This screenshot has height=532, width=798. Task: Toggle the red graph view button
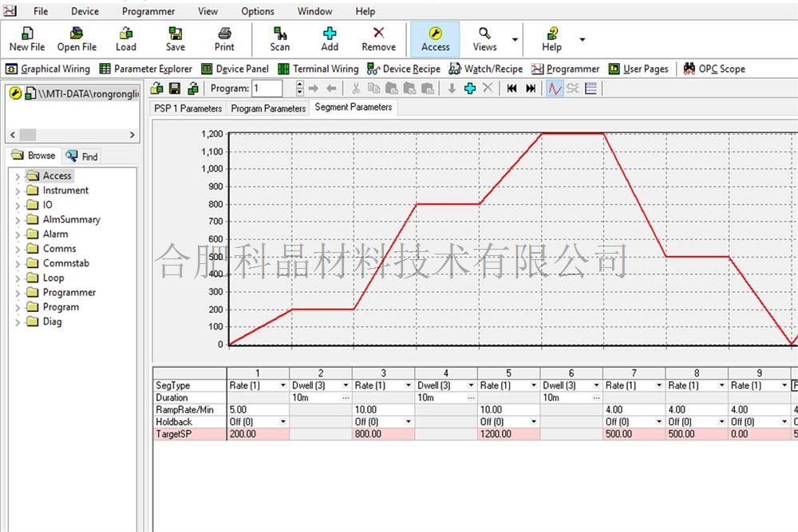pos(555,89)
